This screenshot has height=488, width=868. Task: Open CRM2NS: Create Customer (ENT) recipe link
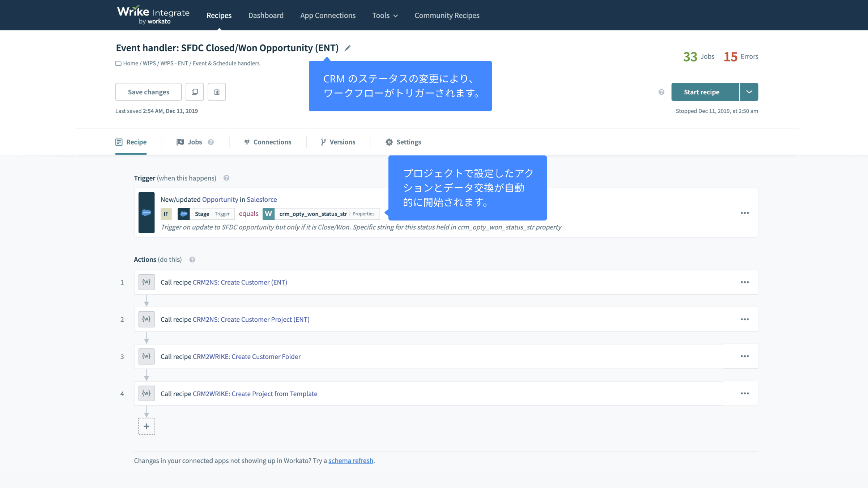pyautogui.click(x=240, y=282)
